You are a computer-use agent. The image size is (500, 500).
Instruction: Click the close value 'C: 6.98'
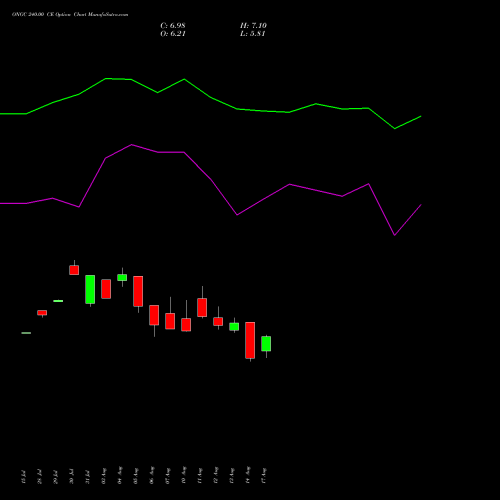173,26
